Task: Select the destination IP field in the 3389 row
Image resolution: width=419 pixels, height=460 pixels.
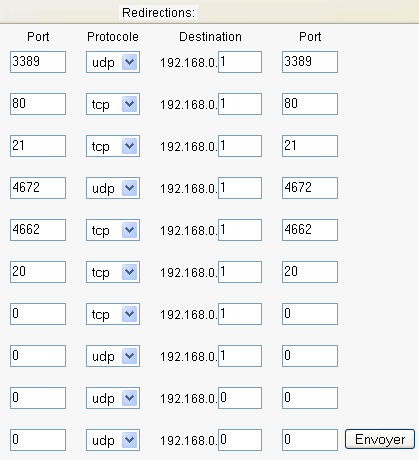Action: point(240,62)
